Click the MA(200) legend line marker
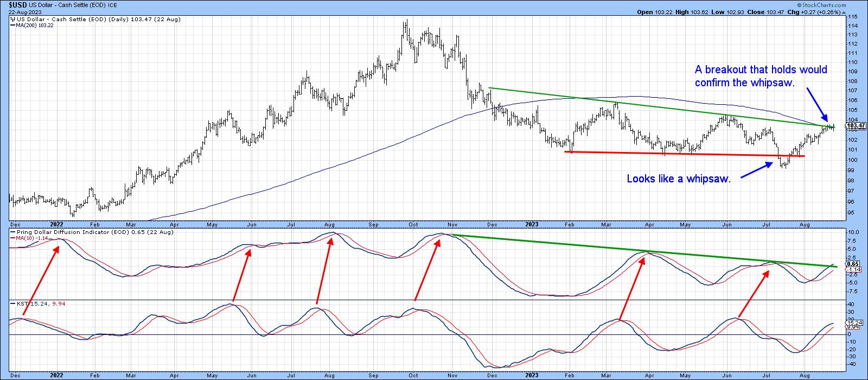868x380 pixels. (x=13, y=25)
